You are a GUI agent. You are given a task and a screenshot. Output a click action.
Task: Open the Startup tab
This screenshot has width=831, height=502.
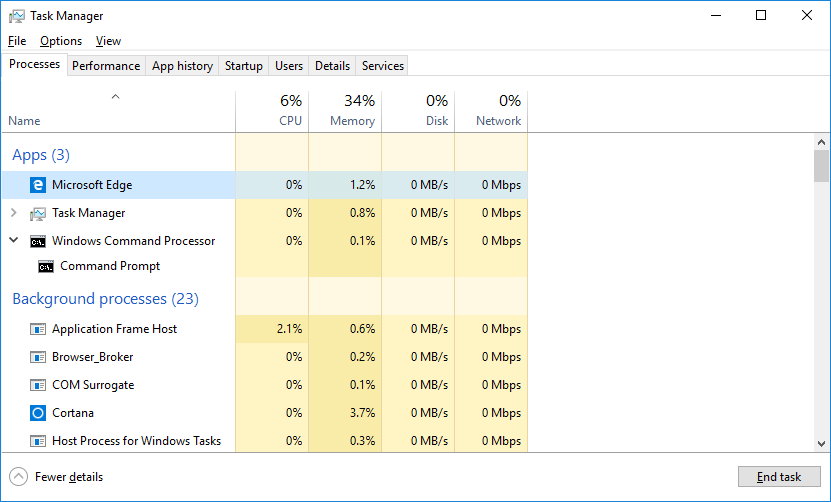244,66
